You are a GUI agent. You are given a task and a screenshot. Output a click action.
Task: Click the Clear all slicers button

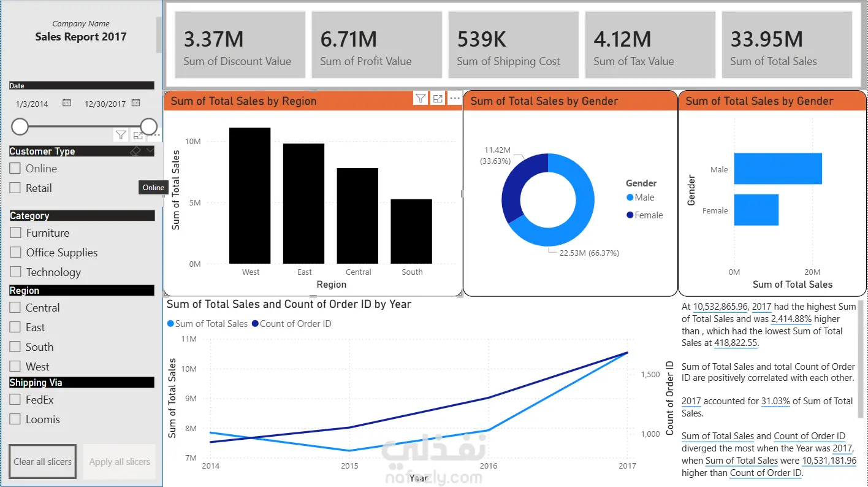click(x=43, y=462)
